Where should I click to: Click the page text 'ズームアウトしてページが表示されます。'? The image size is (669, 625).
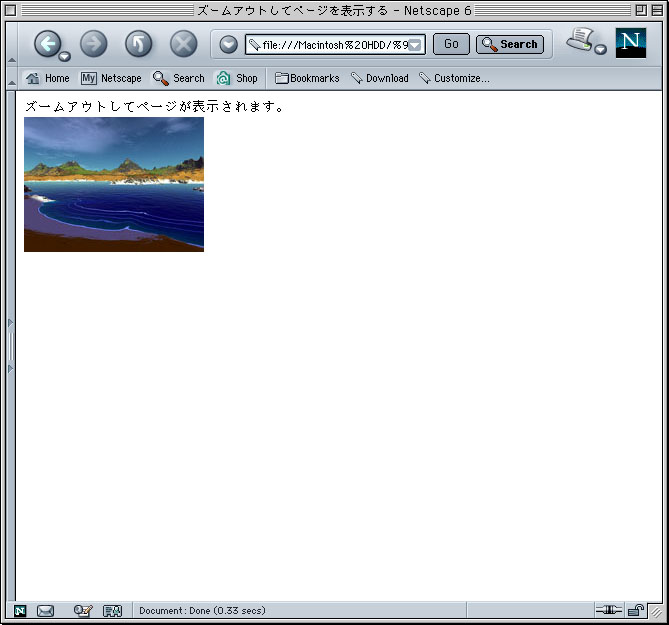click(x=154, y=106)
